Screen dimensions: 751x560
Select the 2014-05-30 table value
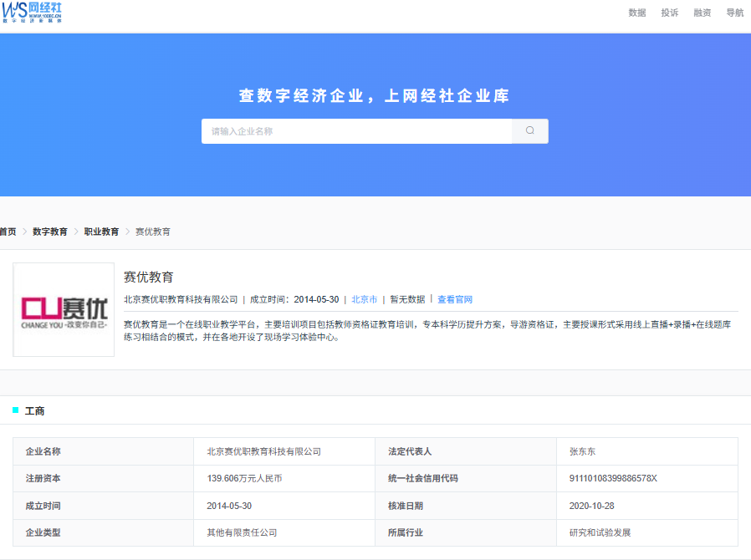(229, 506)
